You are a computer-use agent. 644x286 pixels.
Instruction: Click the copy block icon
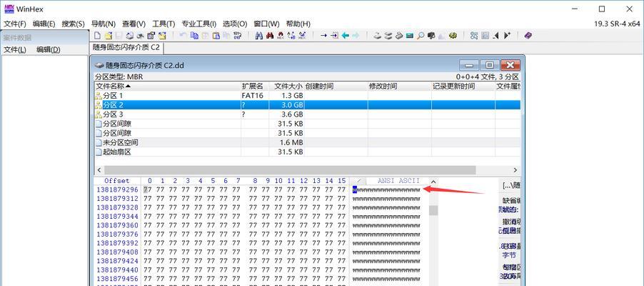click(194, 35)
